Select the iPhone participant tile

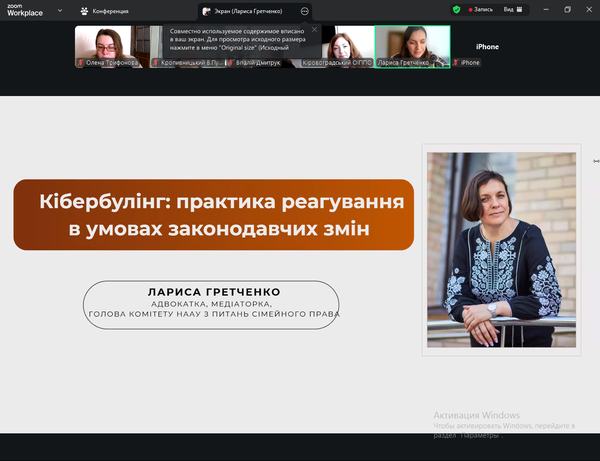click(487, 46)
